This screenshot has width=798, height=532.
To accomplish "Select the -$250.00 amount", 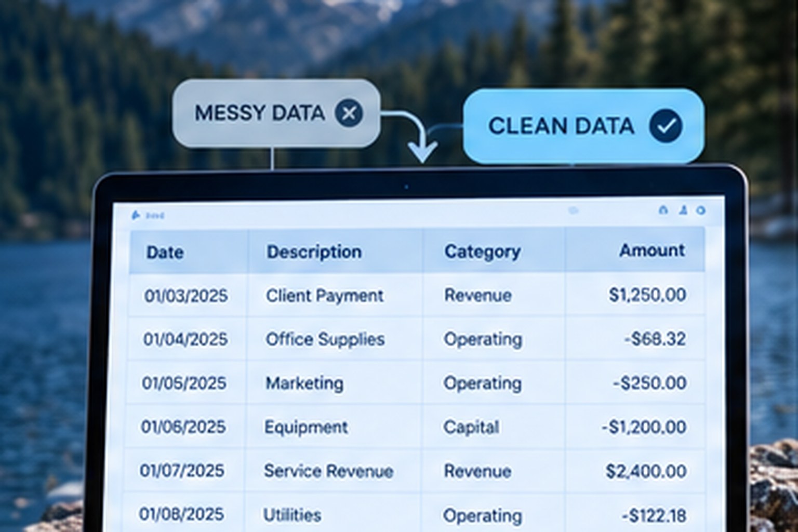I will coord(649,383).
